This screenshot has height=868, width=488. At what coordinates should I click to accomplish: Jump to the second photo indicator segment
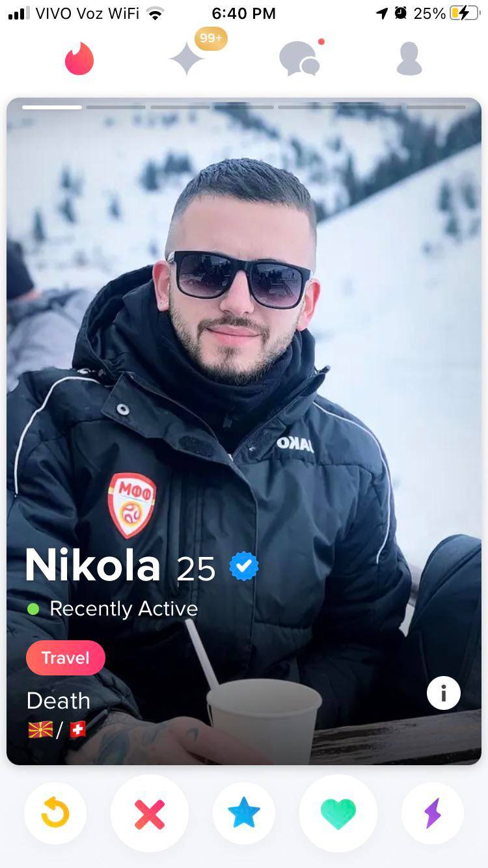pos(116,107)
